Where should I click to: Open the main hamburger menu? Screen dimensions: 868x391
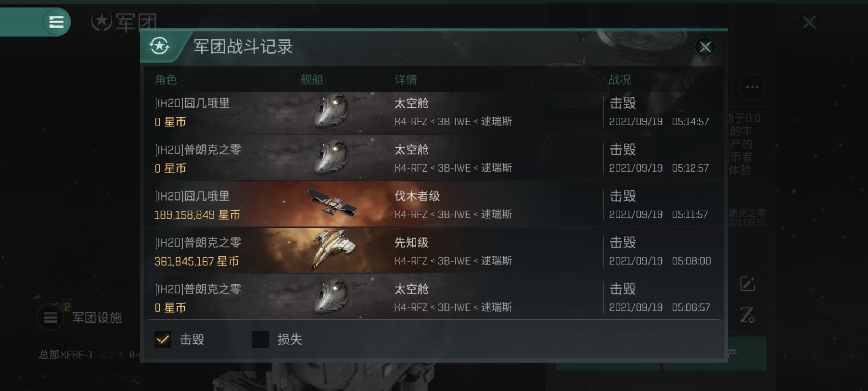click(x=56, y=22)
